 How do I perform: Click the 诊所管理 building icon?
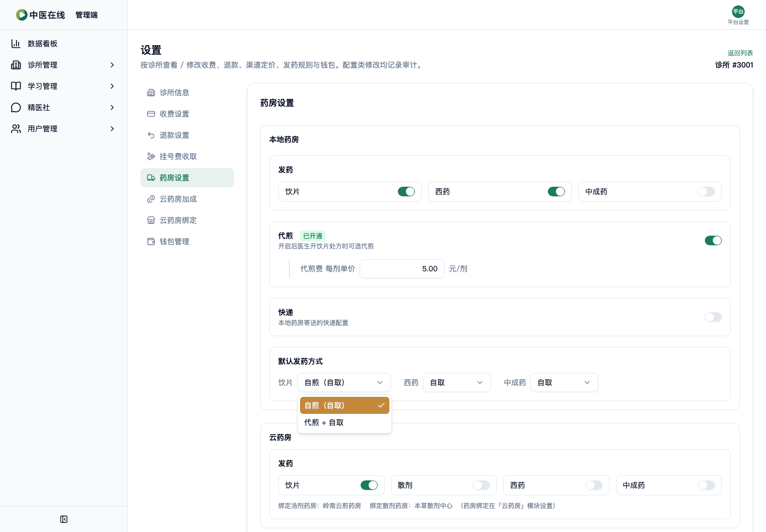point(16,65)
